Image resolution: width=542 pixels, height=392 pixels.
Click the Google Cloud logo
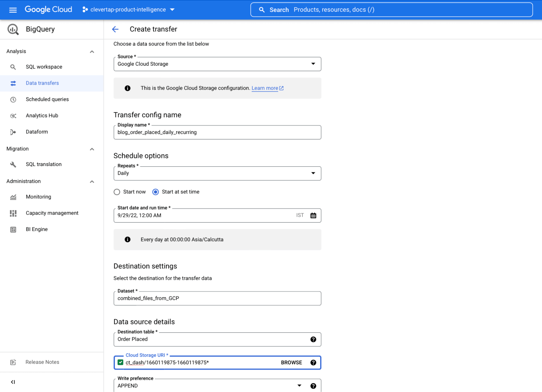coord(48,9)
